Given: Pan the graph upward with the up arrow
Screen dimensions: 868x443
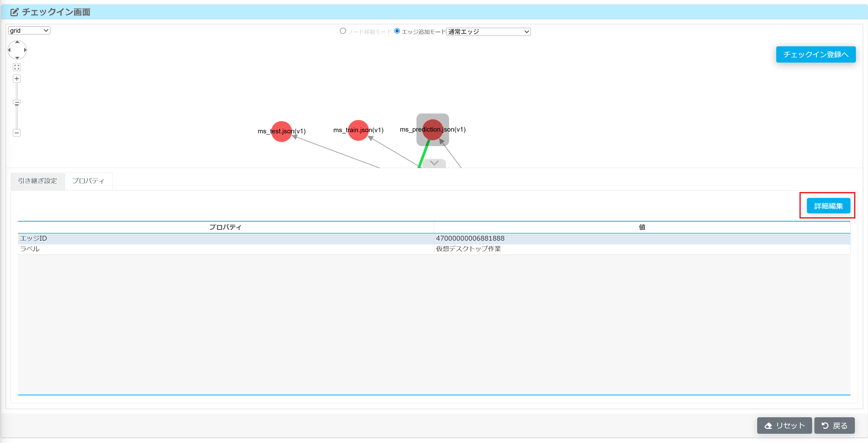Looking at the screenshot, I should [x=17, y=42].
